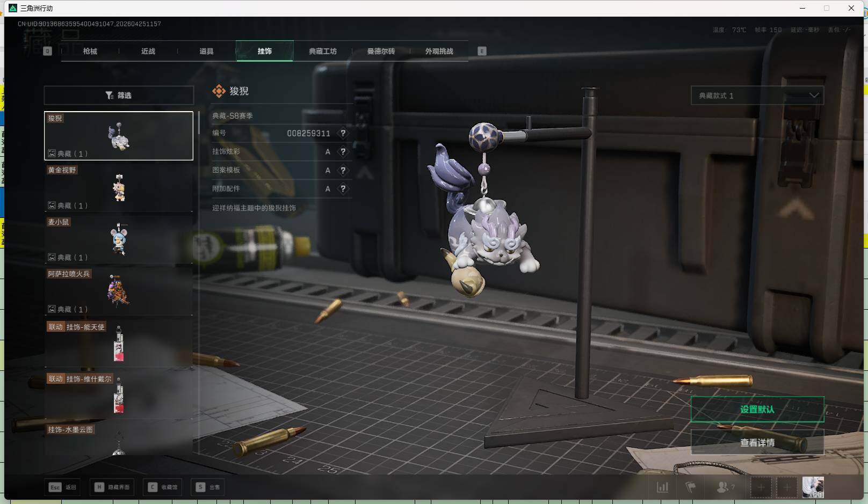Image resolution: width=868 pixels, height=504 pixels.
Task: Open the 筛选 filter panel
Action: click(x=119, y=96)
